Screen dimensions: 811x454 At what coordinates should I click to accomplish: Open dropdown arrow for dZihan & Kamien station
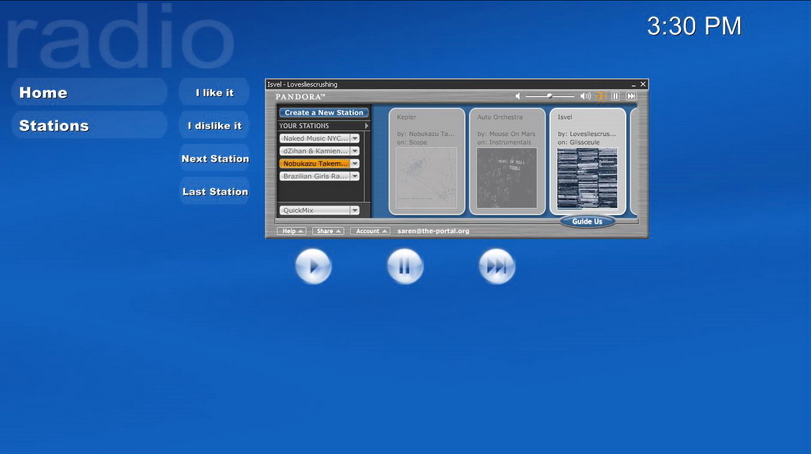tap(355, 151)
